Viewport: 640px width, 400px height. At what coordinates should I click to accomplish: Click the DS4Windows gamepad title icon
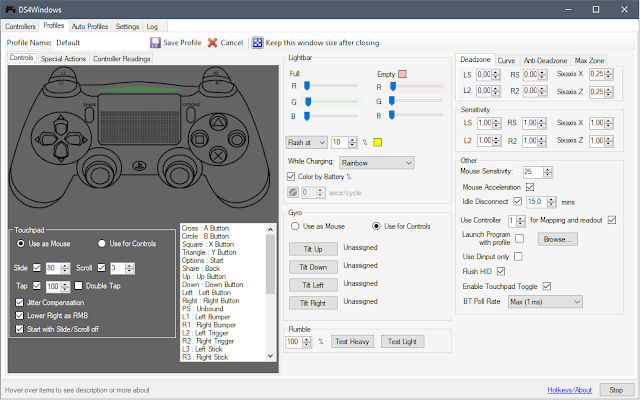tap(10, 9)
